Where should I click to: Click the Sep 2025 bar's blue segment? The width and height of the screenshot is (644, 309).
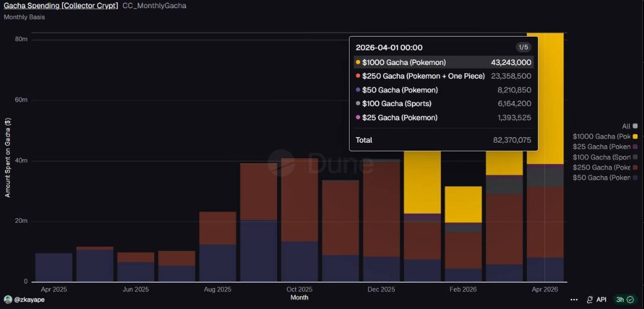[x=259, y=251]
